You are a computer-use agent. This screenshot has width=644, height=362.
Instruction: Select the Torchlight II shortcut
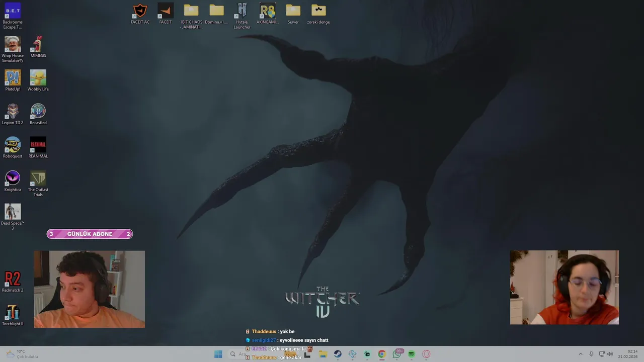point(13,315)
